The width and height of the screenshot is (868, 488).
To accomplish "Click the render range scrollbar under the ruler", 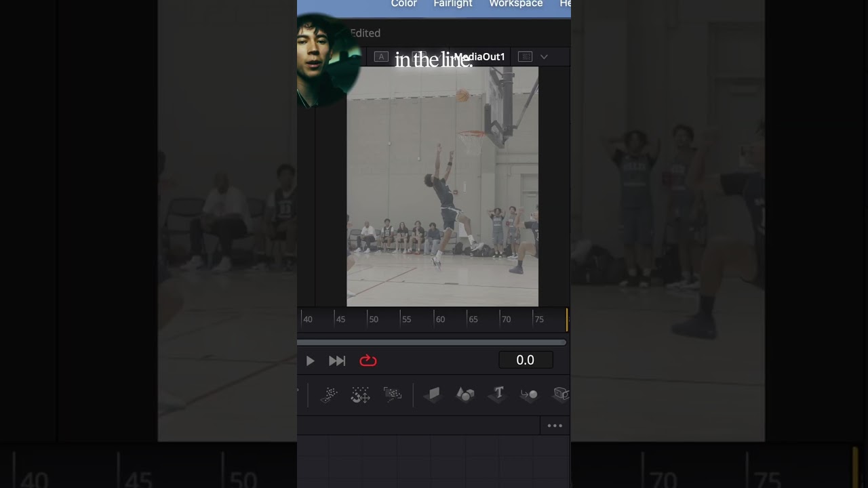I will 431,342.
